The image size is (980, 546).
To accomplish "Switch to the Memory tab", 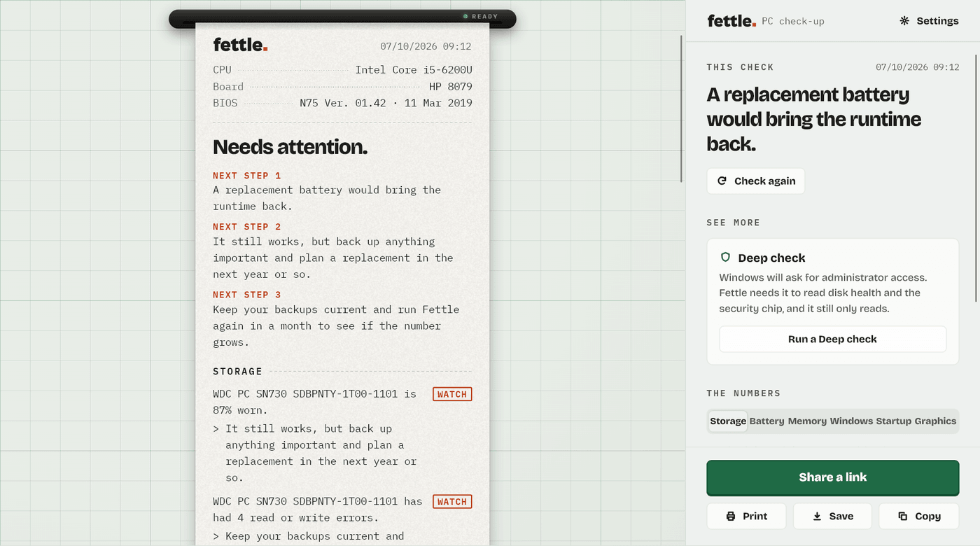I will (x=807, y=421).
